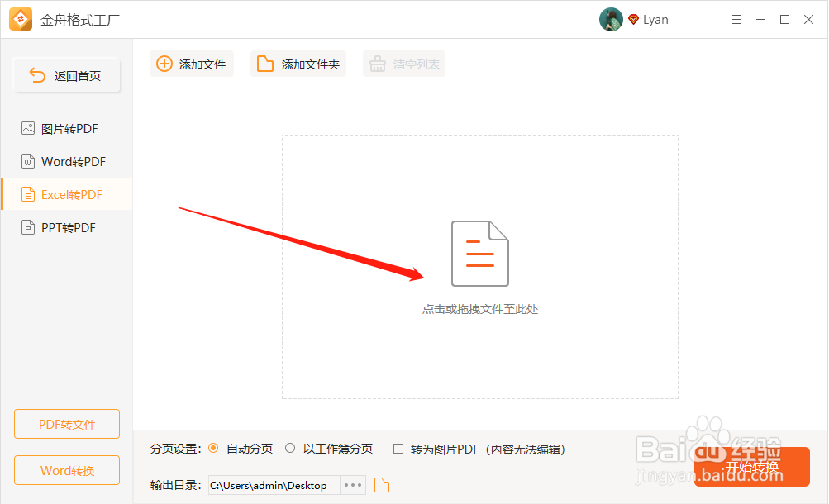Open the hamburger menu at top right

pyautogui.click(x=736, y=19)
